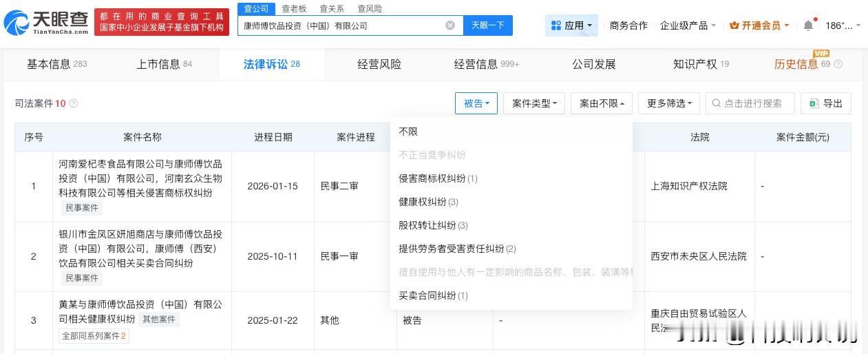Click the magnifier icon in the case search field
This screenshot has height=354, width=868.
pos(717,103)
